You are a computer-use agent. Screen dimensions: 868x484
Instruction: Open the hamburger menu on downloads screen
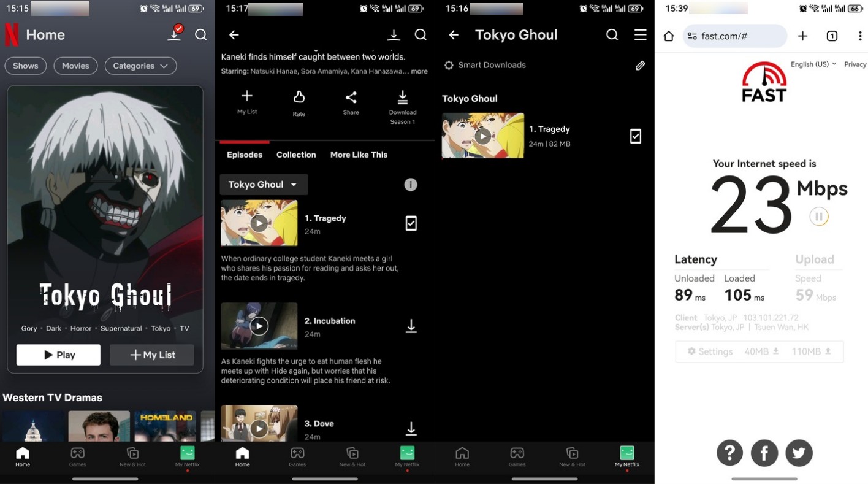640,35
